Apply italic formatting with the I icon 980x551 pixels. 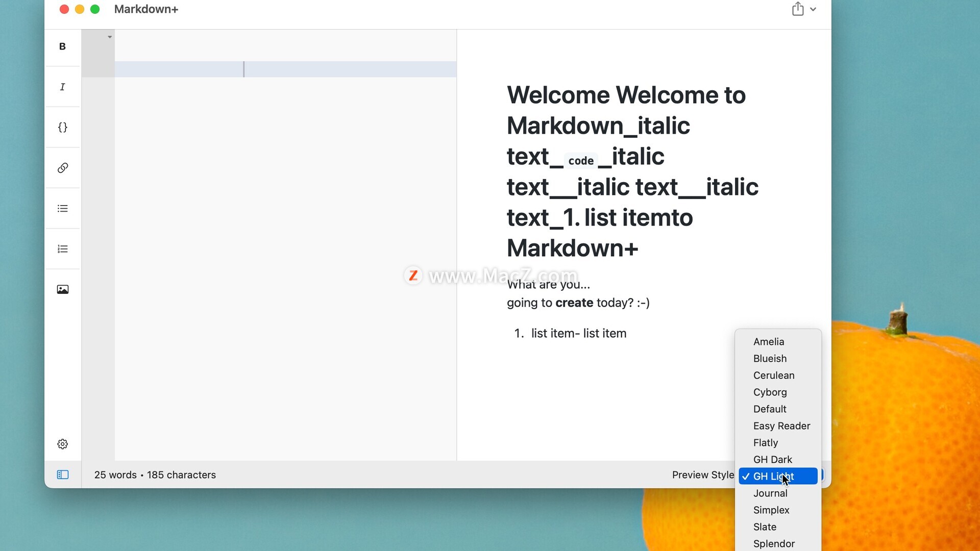(62, 87)
